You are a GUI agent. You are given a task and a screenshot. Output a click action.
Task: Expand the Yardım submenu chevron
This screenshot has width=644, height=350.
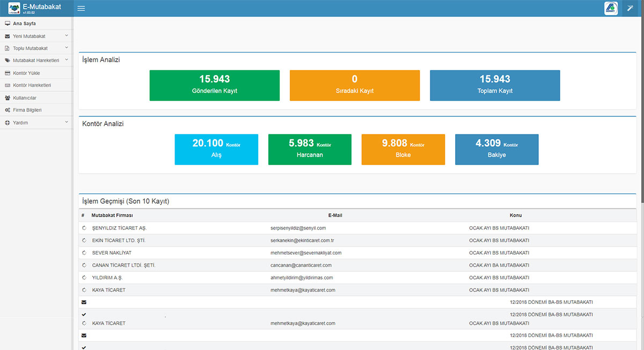(x=67, y=122)
